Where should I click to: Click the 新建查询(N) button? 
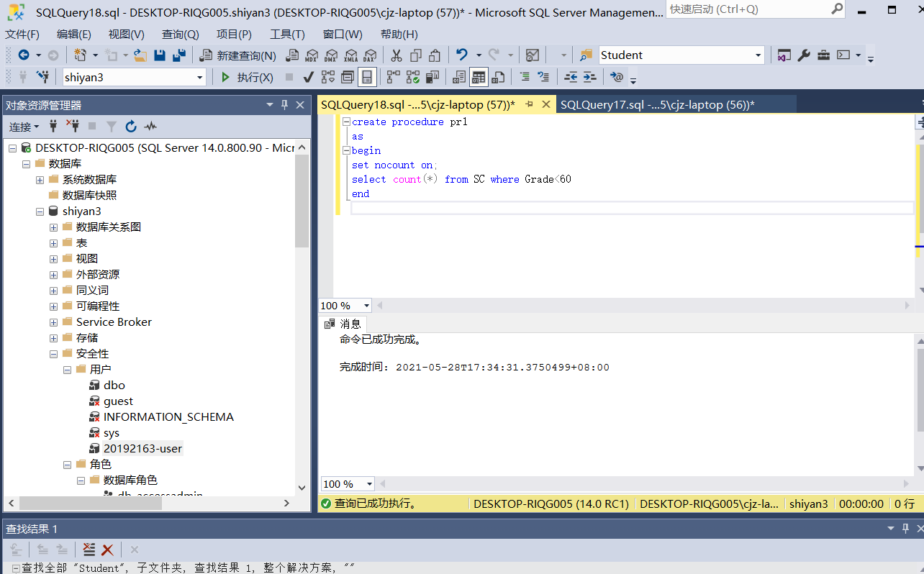(x=238, y=55)
